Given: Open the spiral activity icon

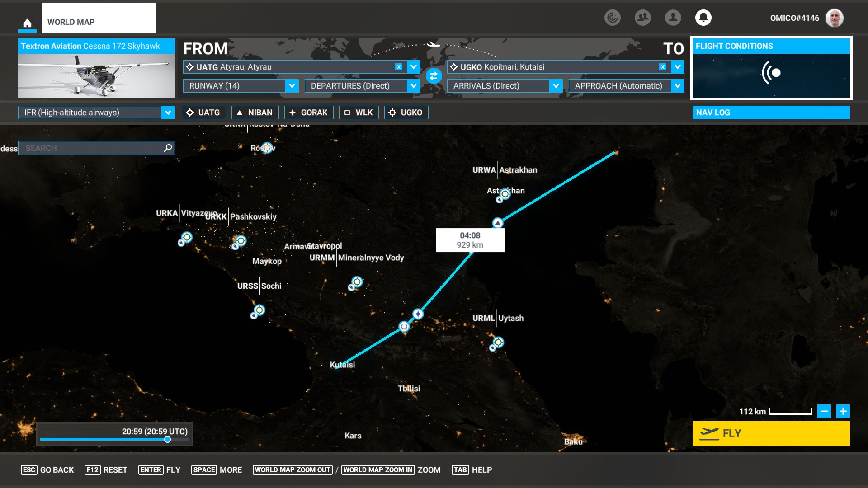Looking at the screenshot, I should (x=612, y=18).
